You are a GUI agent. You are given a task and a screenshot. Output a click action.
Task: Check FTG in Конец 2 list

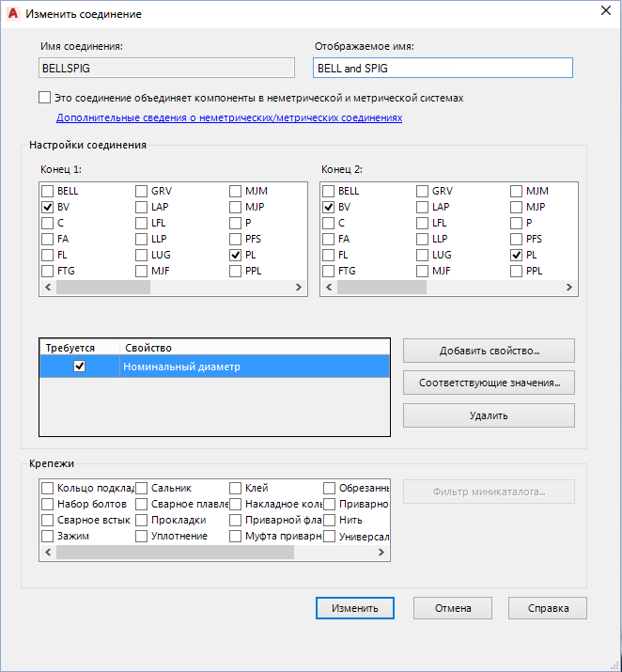coord(329,271)
